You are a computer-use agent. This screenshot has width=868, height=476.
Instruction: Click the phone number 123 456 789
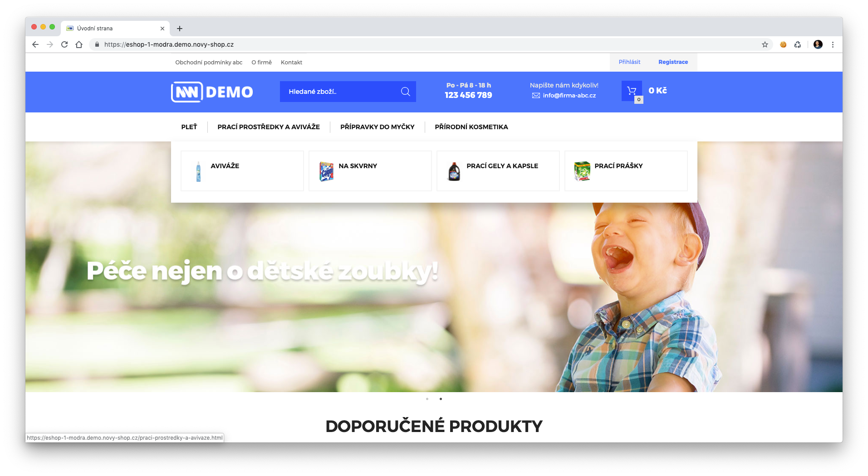point(468,95)
